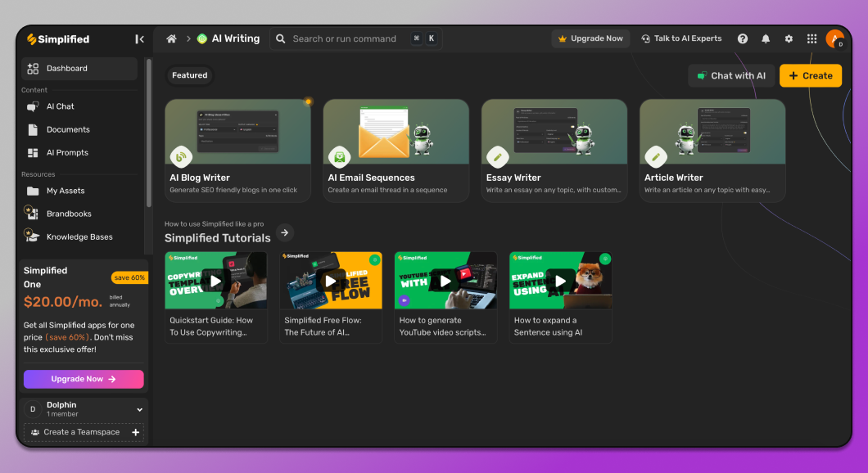868x473 pixels.
Task: Open the AI Writing breadcrumb selector
Action: point(228,38)
